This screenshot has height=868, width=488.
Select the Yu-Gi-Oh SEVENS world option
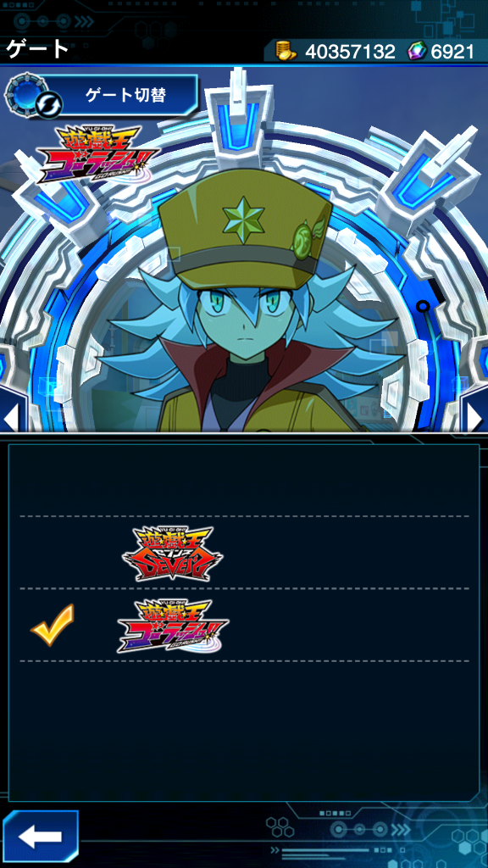click(244, 553)
